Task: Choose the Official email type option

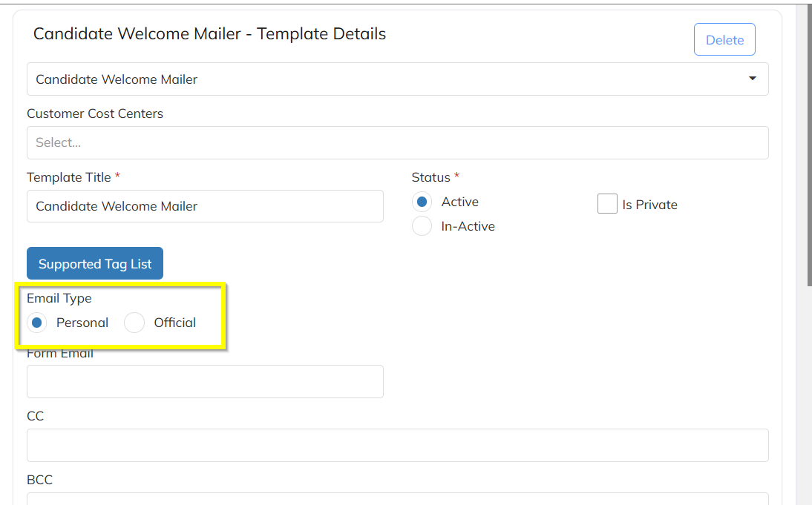Action: (134, 323)
